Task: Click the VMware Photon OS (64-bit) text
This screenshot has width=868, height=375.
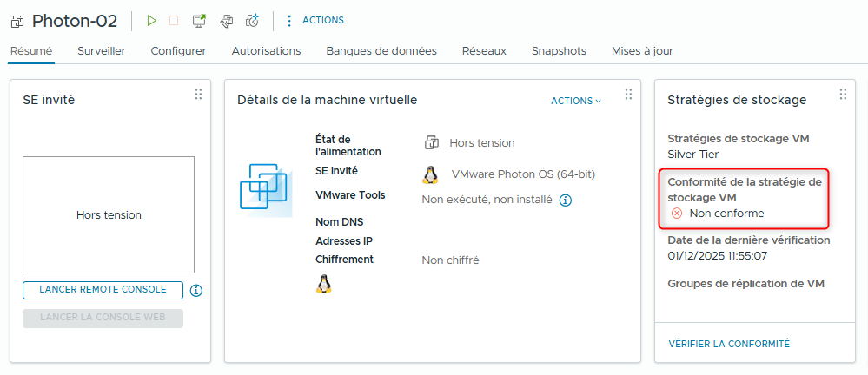Action: tap(523, 174)
